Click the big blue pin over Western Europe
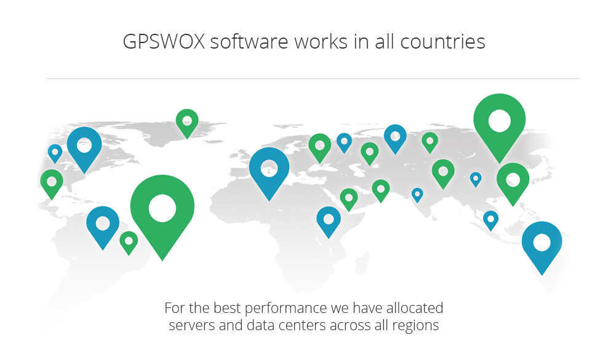Screen dimensions: 608x364 (x=269, y=168)
